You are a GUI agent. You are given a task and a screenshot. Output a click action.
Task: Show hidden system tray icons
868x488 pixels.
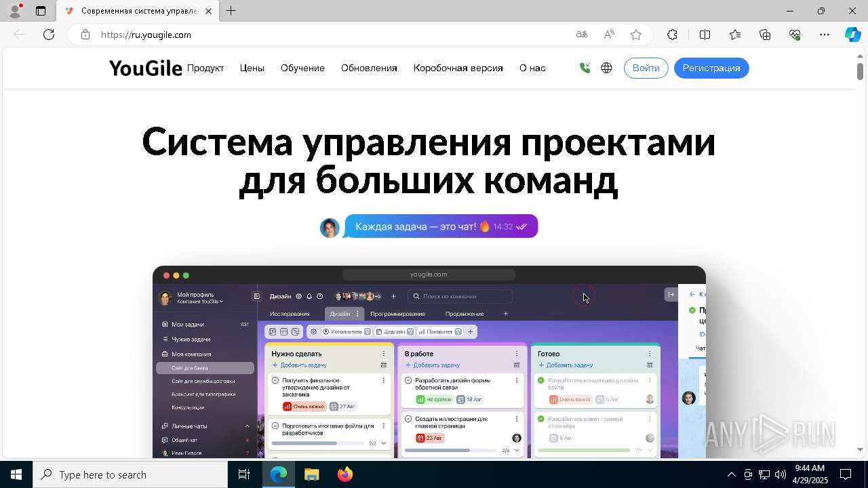click(x=731, y=474)
